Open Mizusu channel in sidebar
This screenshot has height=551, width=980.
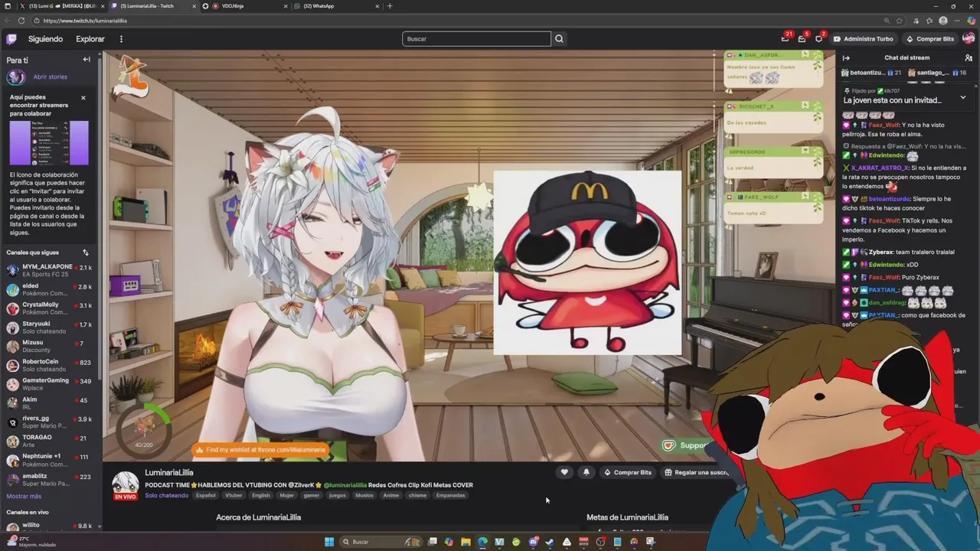[50, 346]
